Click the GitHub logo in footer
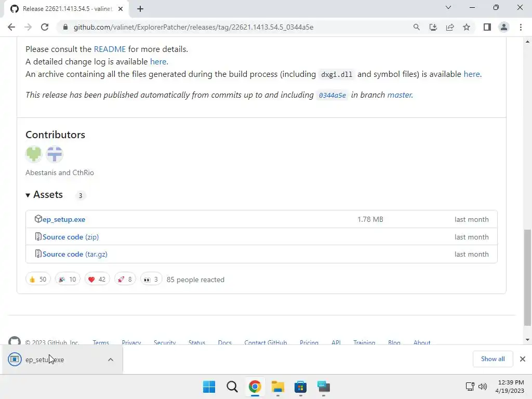The width and height of the screenshot is (532, 399). coord(15,341)
